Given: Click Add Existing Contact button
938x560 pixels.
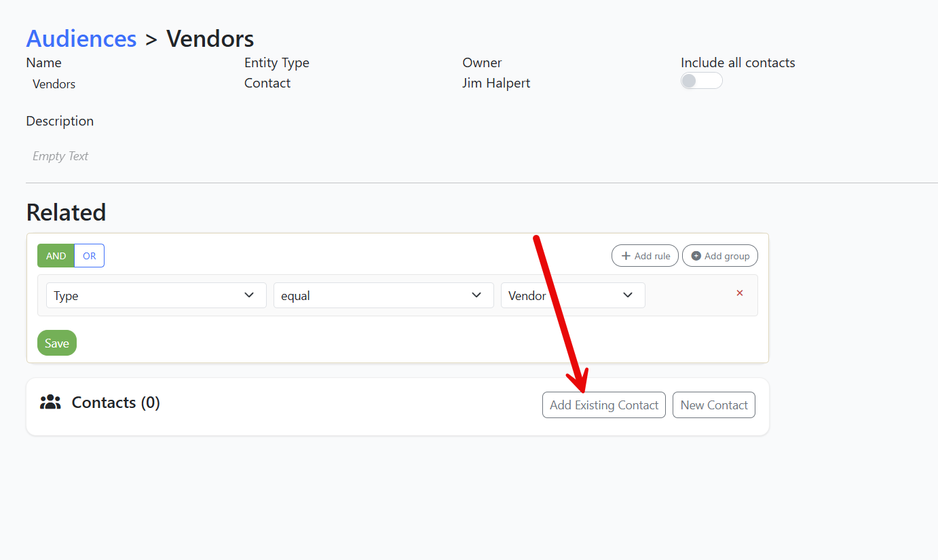Looking at the screenshot, I should point(604,405).
